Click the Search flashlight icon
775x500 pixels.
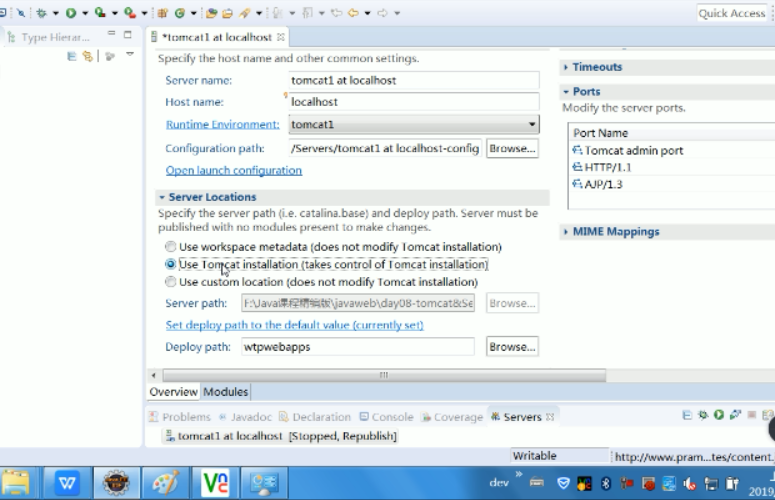pos(245,13)
